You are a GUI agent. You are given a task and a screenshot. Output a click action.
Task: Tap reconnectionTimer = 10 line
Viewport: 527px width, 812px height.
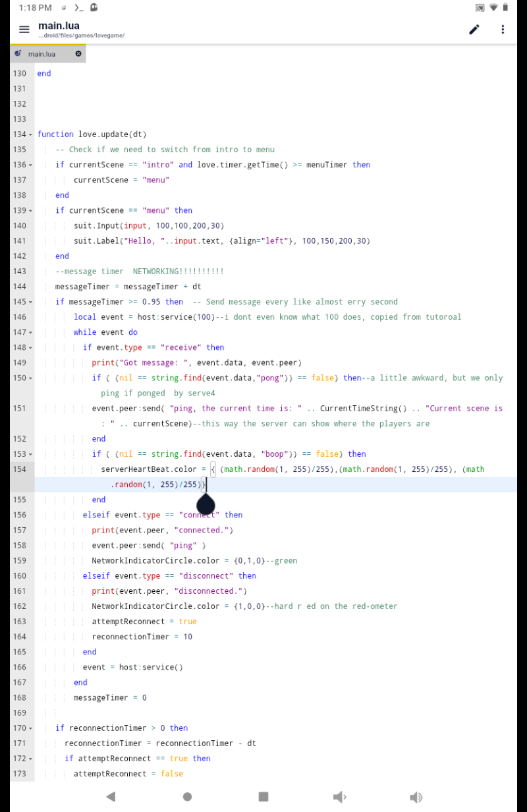click(x=142, y=637)
